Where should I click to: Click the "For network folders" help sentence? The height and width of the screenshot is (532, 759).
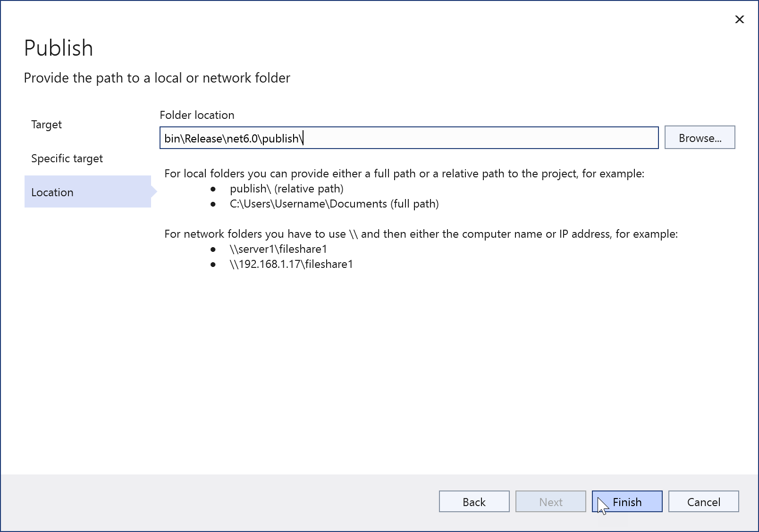pos(421,234)
